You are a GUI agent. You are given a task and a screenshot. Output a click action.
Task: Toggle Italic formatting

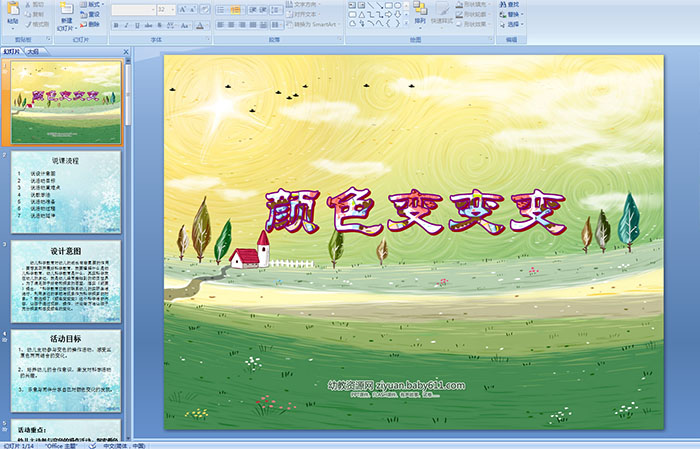[126, 25]
